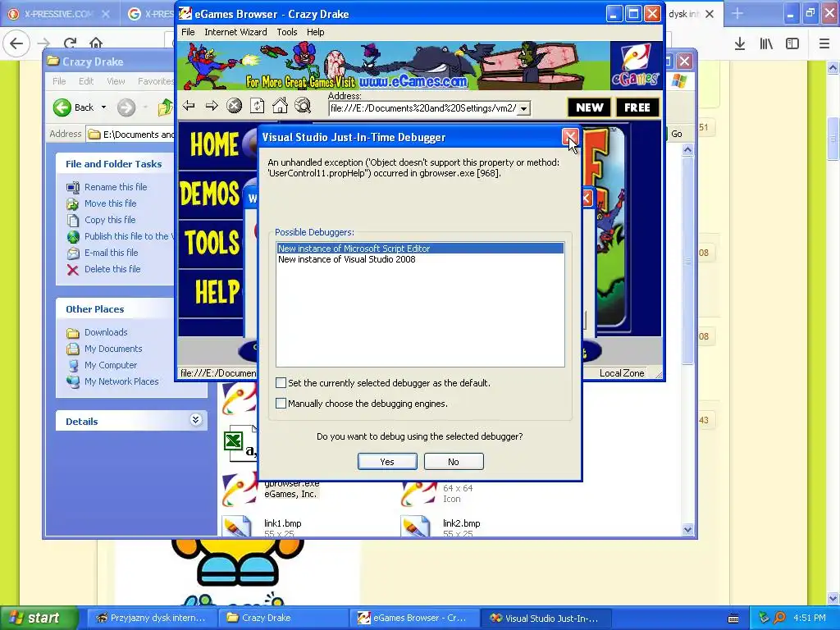The width and height of the screenshot is (840, 630).
Task: Click the Back arrow in eGames Browser toolbar
Action: [x=189, y=106]
